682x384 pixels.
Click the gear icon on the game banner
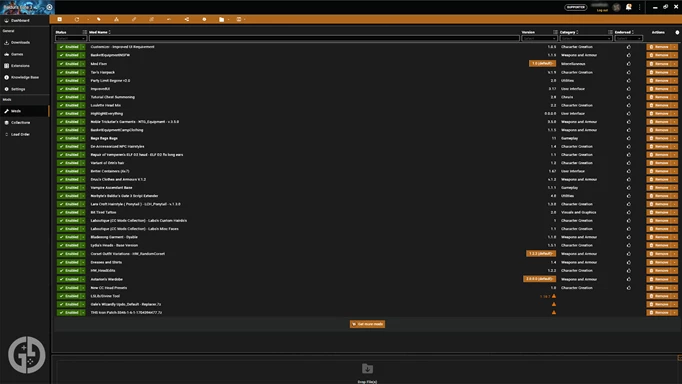point(49,7)
